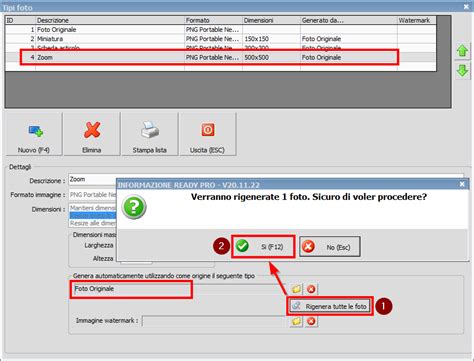Screen dimensions: 474x361
Task: Click the Immagine watermark input field
Action: coord(215,321)
